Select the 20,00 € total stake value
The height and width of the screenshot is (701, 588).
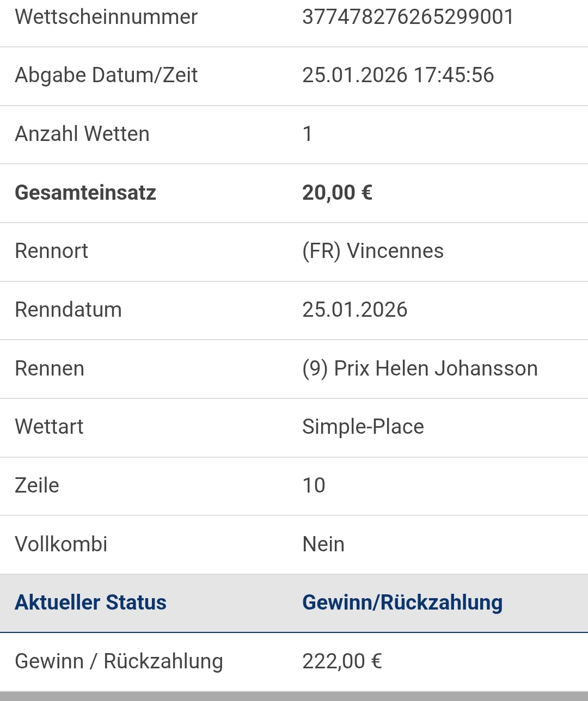tap(337, 193)
